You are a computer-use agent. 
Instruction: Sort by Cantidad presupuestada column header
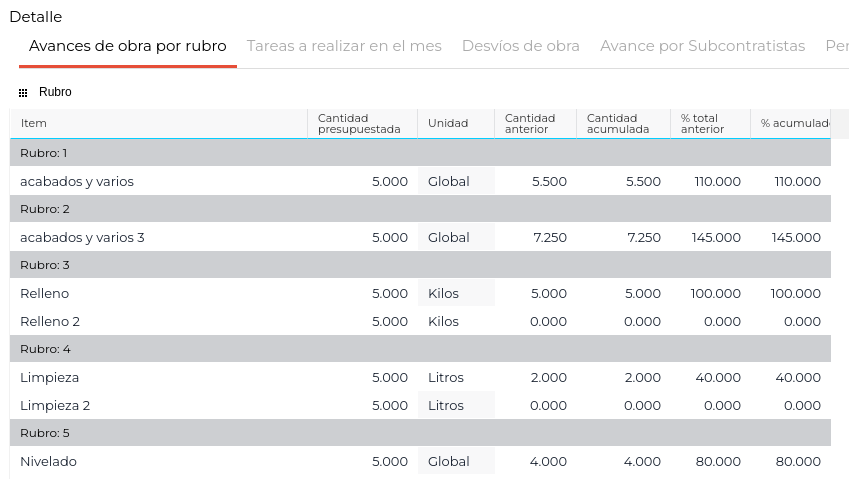click(359, 123)
